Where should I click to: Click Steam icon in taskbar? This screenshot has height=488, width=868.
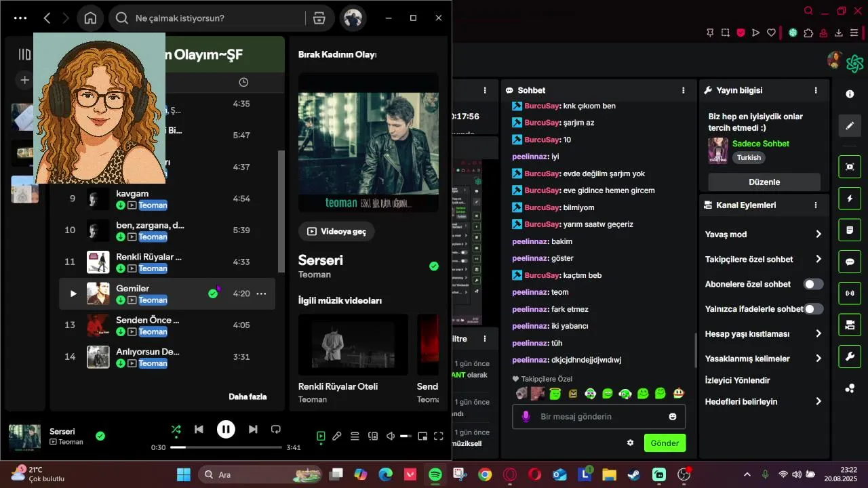tap(633, 474)
